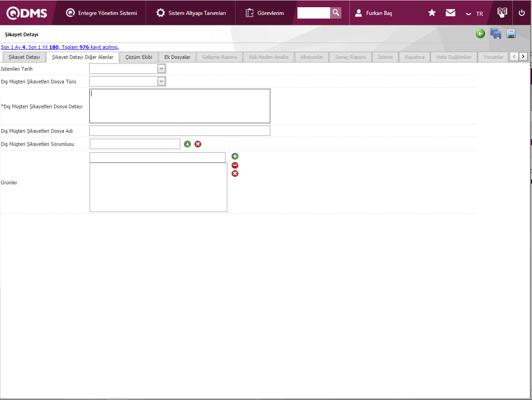532x400 pixels.
Task: Click the power logout icon
Action: [522, 13]
